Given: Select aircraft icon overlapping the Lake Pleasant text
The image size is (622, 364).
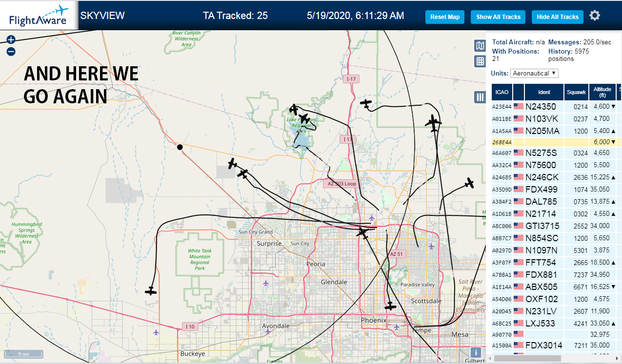Looking at the screenshot, I should [304, 118].
